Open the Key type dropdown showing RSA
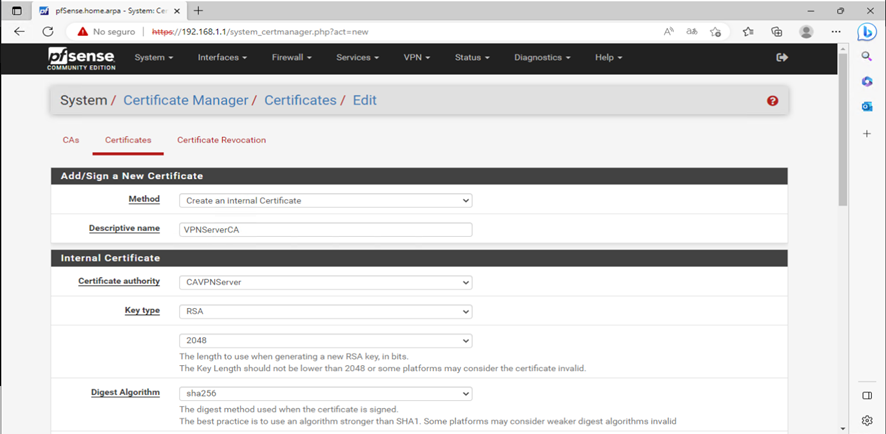Image resolution: width=886 pixels, height=434 pixels. pos(325,311)
